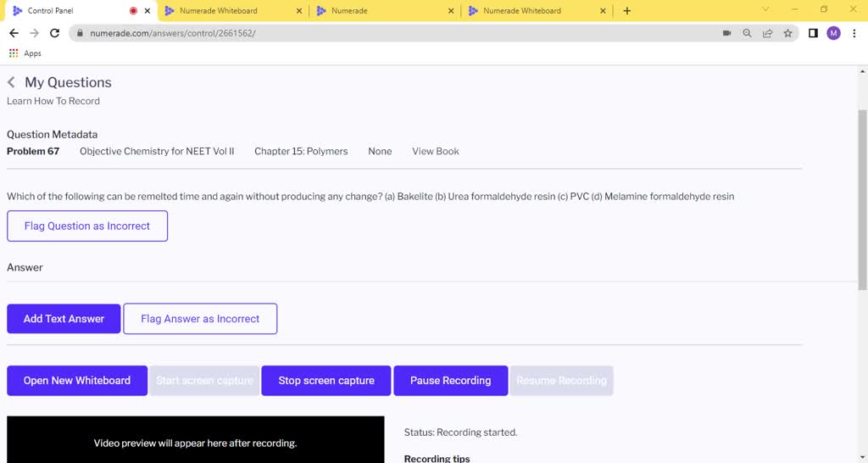Open the profile avatar M menu
The width and height of the screenshot is (868, 463).
pyautogui.click(x=833, y=33)
